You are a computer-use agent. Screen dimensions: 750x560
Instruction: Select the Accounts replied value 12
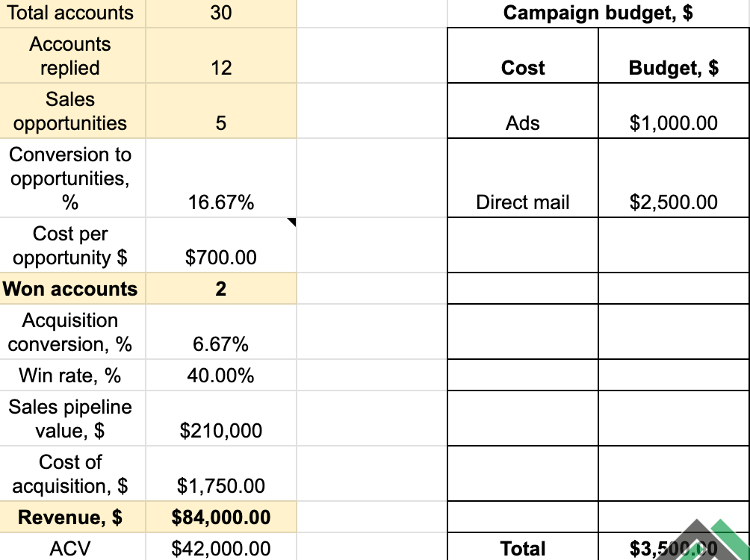(x=221, y=55)
